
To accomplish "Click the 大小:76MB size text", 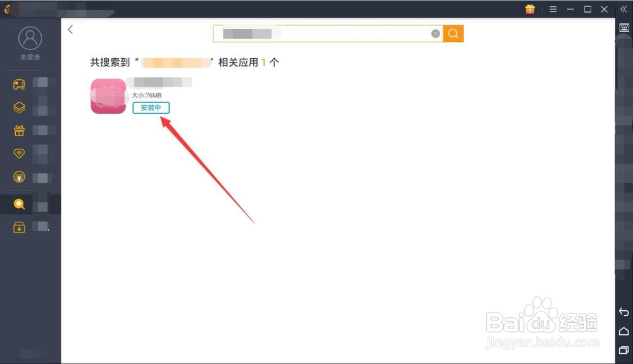I will coord(147,95).
